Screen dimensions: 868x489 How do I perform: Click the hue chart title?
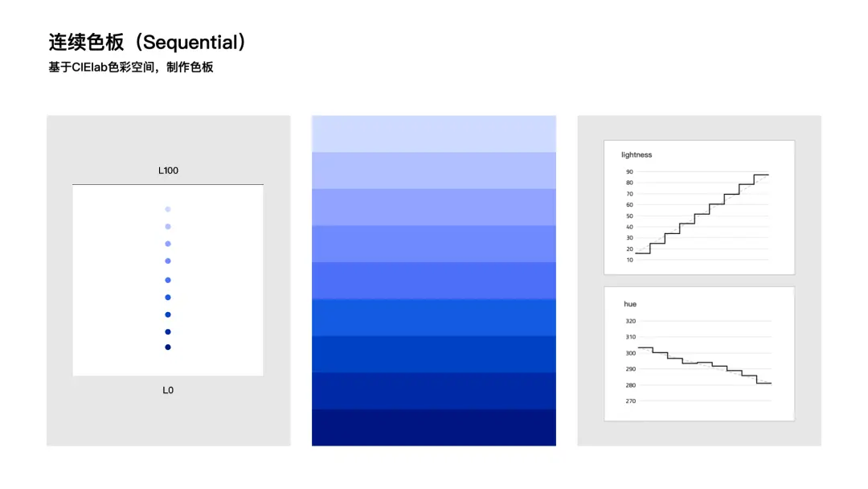(630, 304)
